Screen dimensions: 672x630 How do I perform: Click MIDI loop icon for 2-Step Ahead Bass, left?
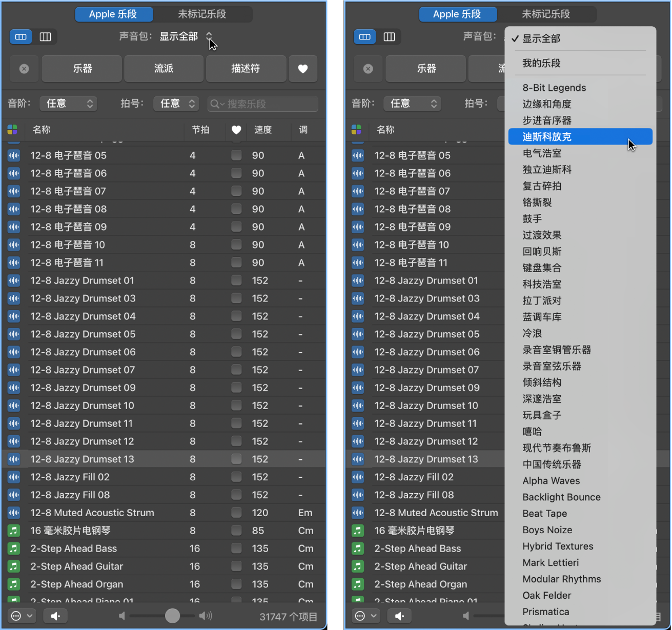14,548
